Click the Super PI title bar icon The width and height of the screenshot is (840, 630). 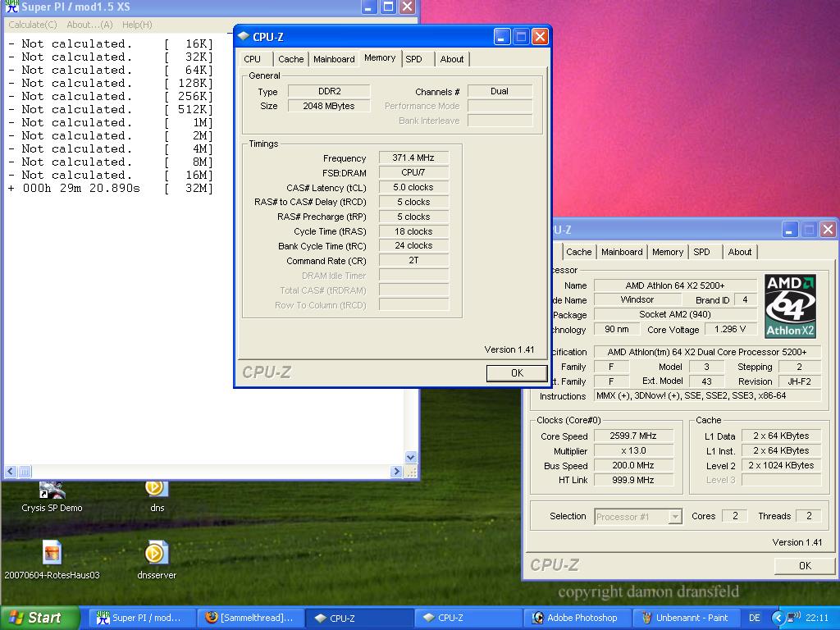[x=11, y=7]
